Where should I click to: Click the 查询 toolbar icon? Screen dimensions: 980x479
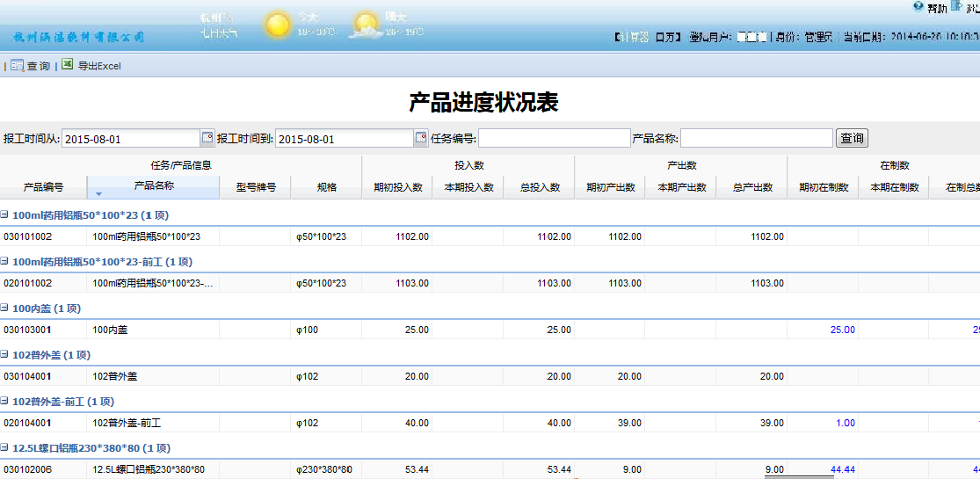point(17,66)
